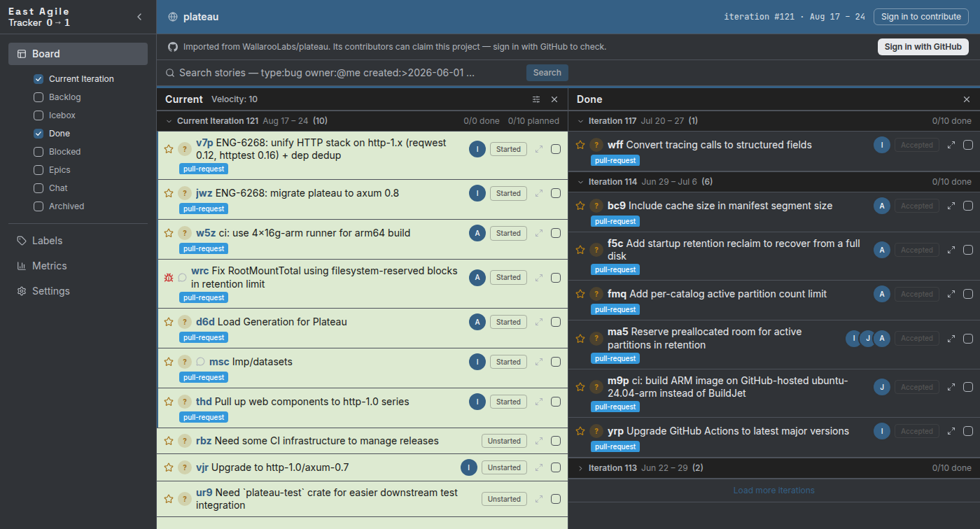Click the globe icon beside plateau
Viewport: 980px width, 529px height.
pos(173,17)
